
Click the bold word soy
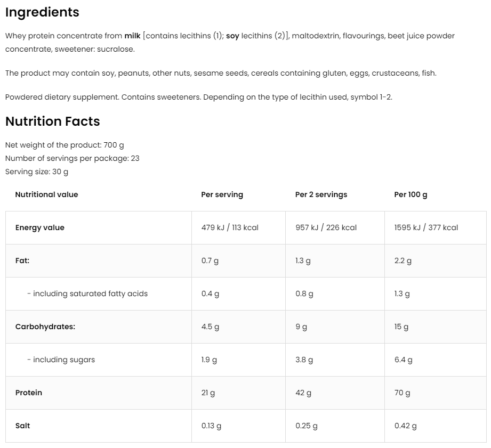point(232,36)
